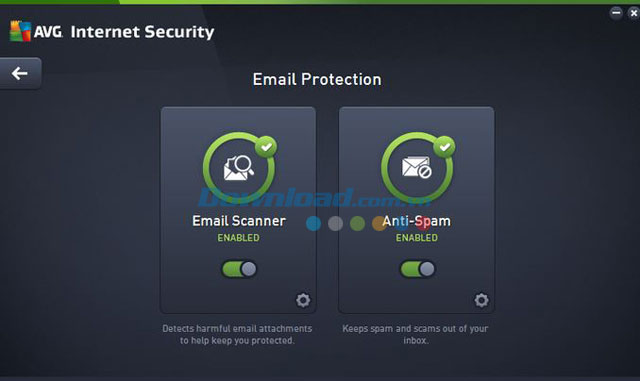Image resolution: width=640 pixels, height=381 pixels.
Task: Click the Email Scanner green checkmark badge
Action: (x=266, y=147)
